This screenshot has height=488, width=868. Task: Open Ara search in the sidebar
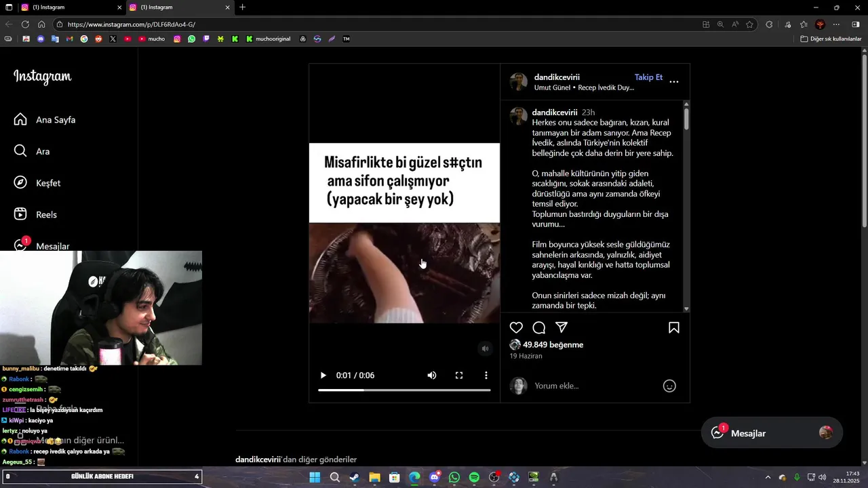point(32,151)
